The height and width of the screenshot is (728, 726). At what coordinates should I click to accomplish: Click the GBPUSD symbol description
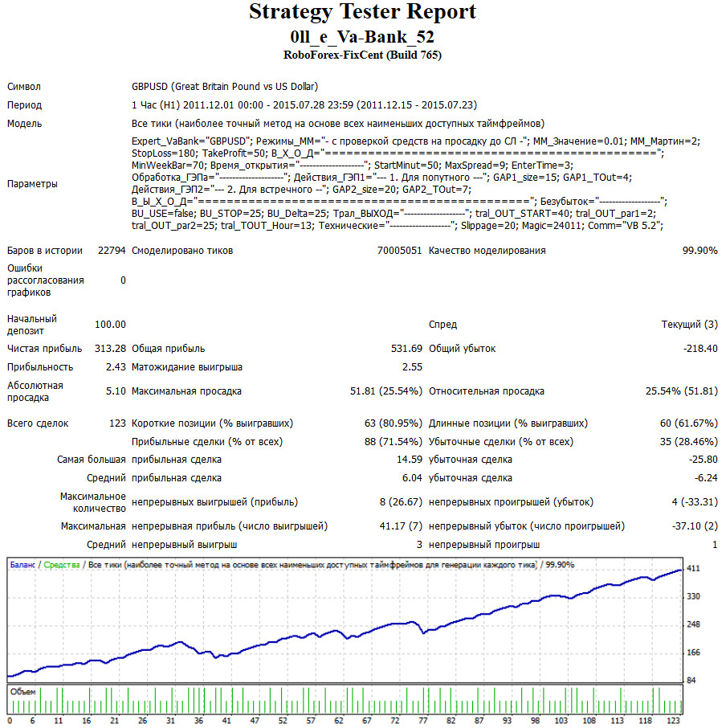point(225,86)
